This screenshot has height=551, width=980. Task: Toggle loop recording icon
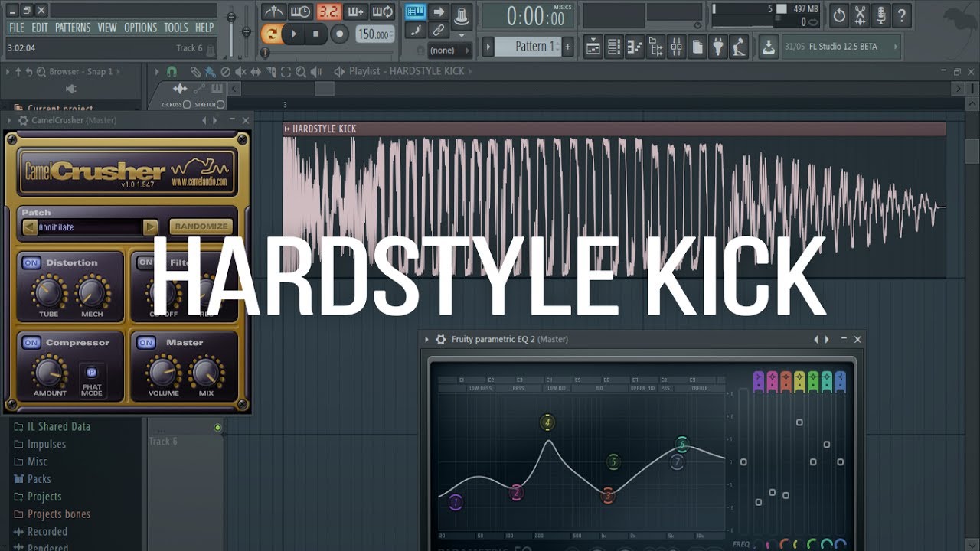tap(383, 11)
